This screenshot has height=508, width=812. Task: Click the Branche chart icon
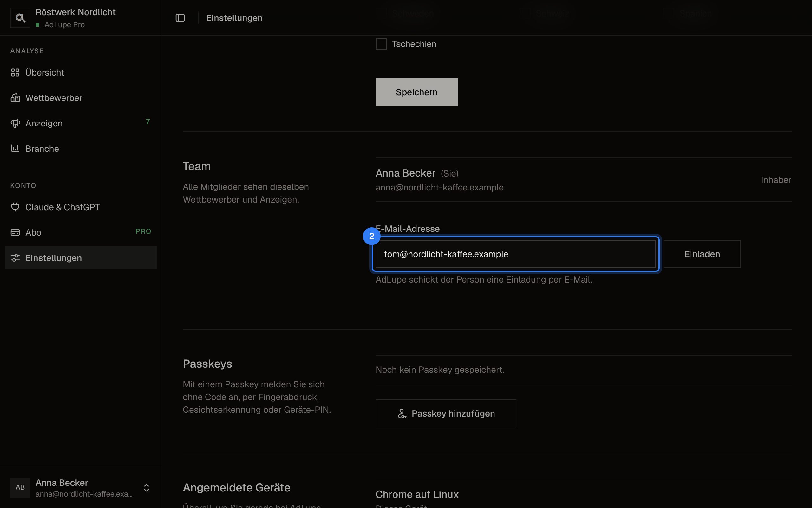15,149
